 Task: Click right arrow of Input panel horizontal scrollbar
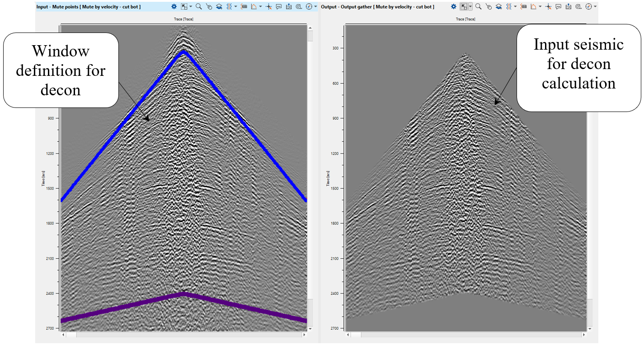click(x=304, y=335)
